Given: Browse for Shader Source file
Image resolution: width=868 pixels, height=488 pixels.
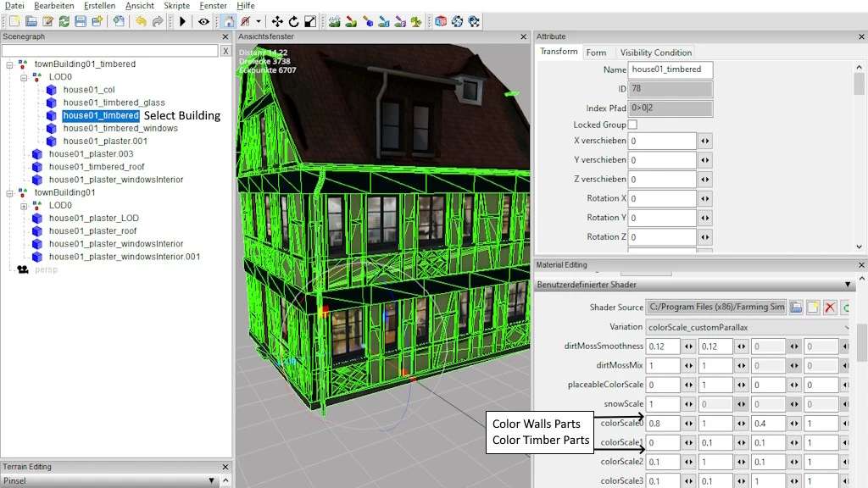Looking at the screenshot, I should click(x=796, y=307).
